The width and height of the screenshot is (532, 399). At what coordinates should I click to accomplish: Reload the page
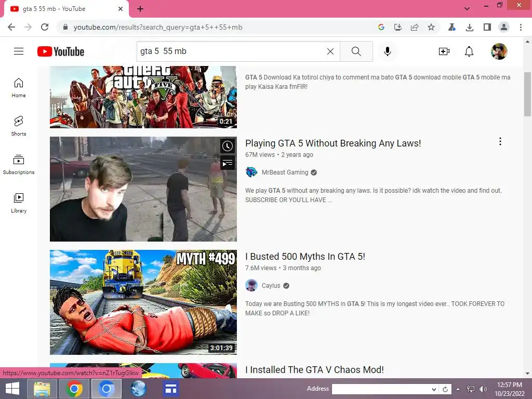pos(45,27)
